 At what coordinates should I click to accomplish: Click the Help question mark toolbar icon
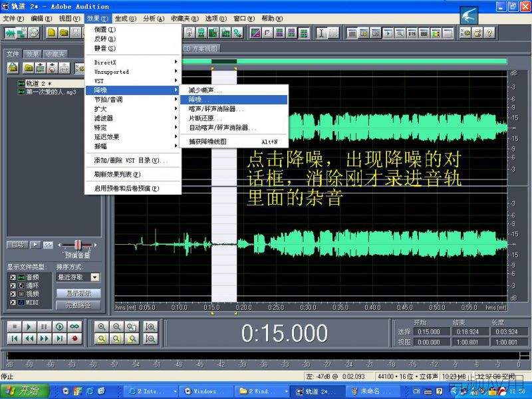tap(489, 33)
